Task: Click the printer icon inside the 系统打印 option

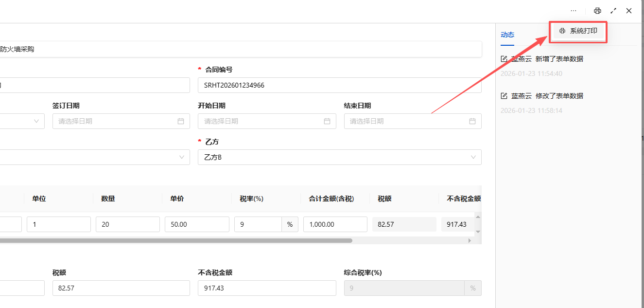Action: [x=562, y=31]
